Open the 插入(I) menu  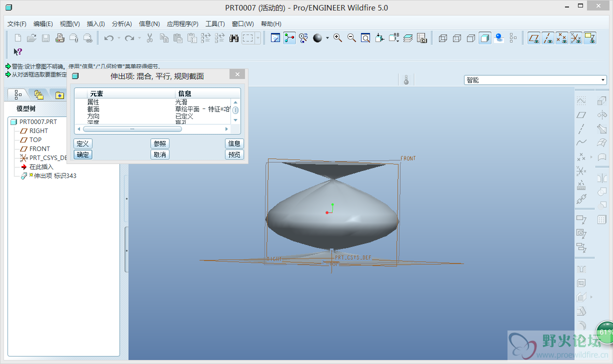tap(95, 23)
